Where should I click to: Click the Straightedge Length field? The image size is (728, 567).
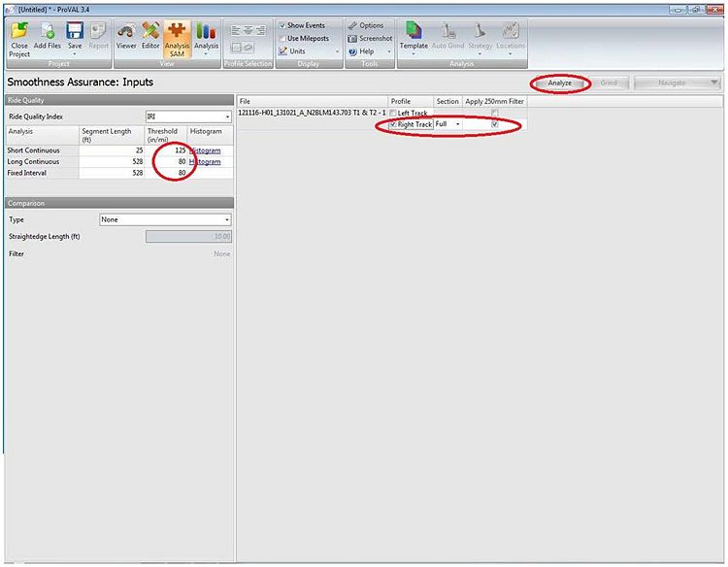[x=188, y=236]
